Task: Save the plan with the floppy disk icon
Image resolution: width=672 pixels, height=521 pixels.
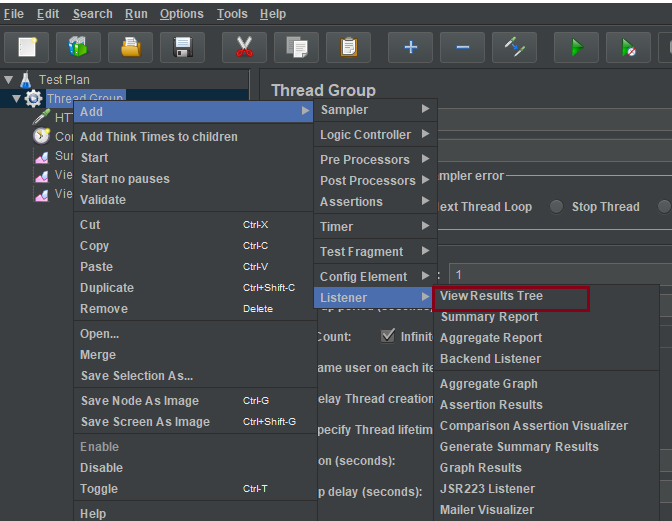Action: 183,47
